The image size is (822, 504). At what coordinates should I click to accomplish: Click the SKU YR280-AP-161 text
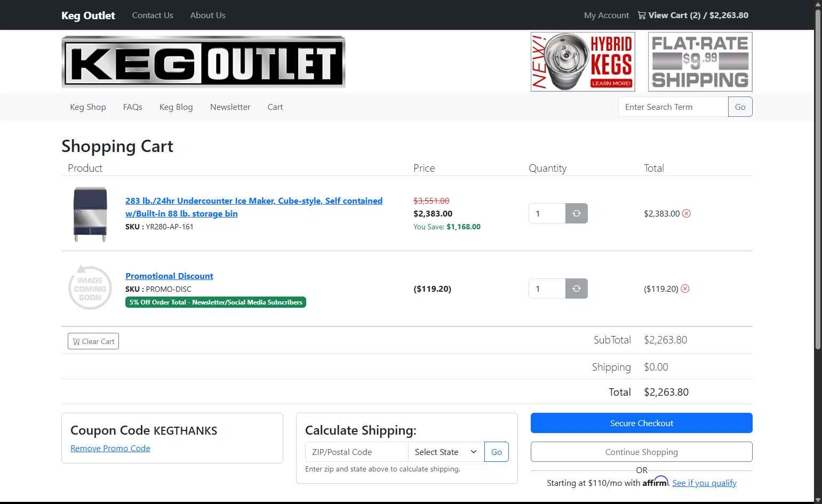pyautogui.click(x=159, y=227)
